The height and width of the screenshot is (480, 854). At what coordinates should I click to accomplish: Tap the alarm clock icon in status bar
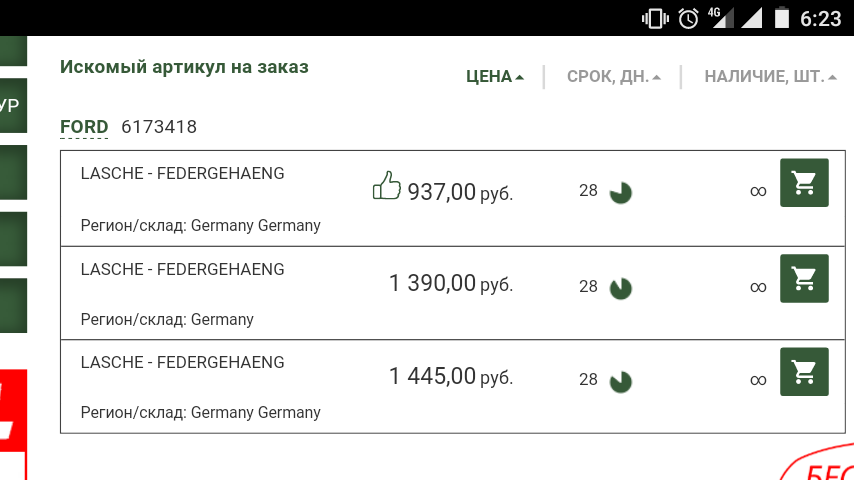click(688, 19)
